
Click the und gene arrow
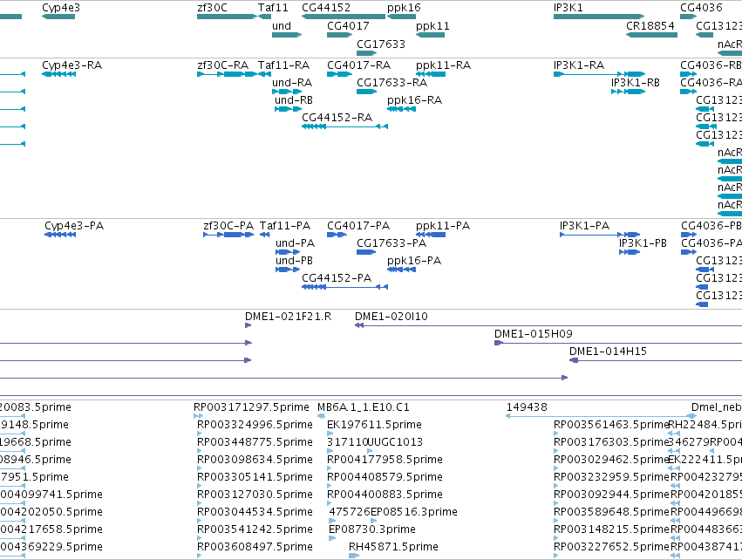click(287, 35)
